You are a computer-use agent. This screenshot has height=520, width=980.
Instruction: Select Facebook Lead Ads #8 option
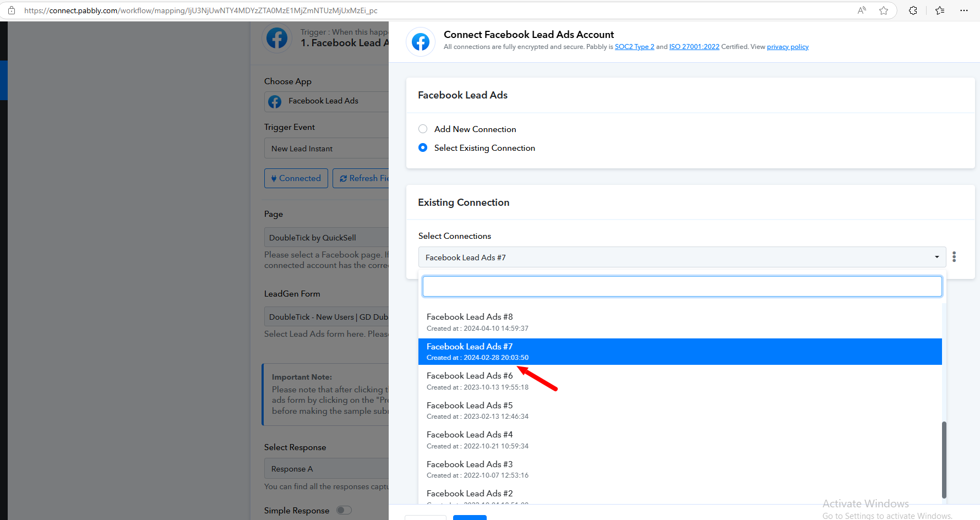click(680, 322)
